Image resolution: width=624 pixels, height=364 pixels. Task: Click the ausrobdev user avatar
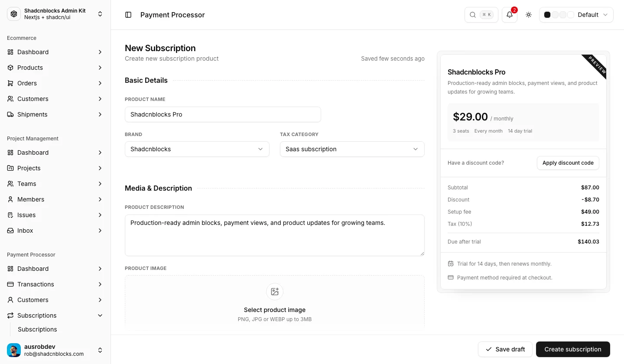click(x=14, y=350)
